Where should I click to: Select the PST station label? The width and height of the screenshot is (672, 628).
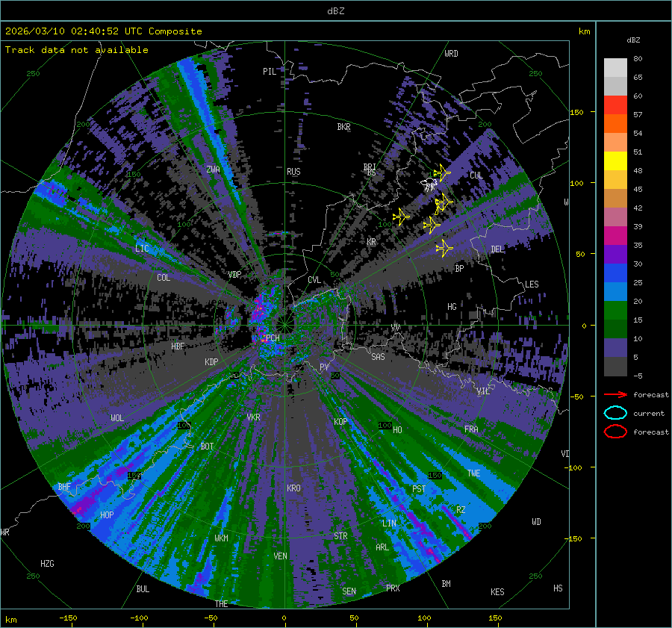(x=419, y=489)
